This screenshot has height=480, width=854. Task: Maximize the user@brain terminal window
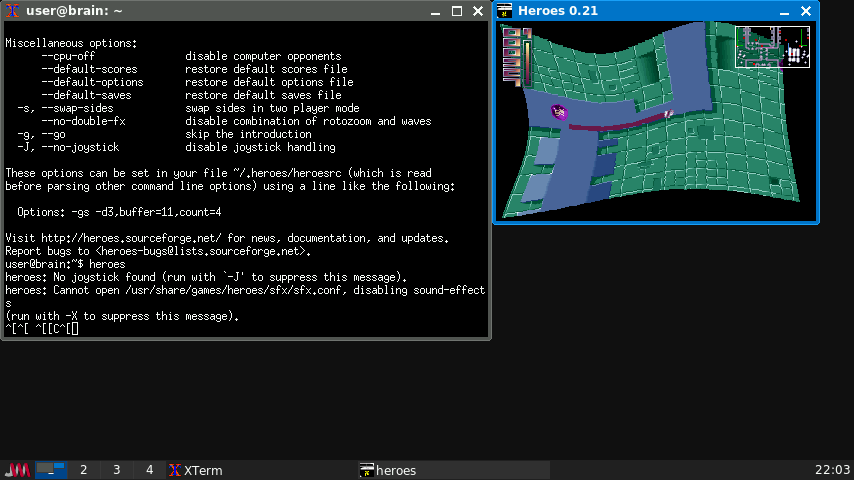click(457, 11)
